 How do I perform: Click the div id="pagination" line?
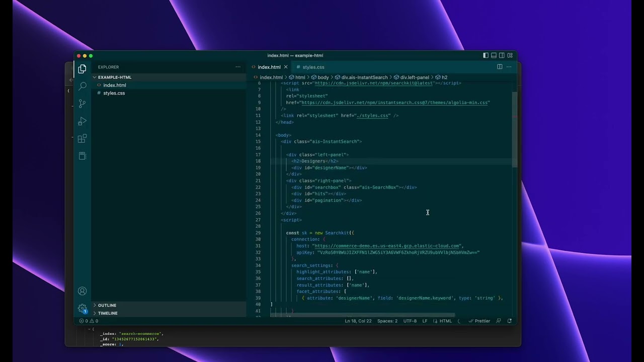click(x=327, y=200)
